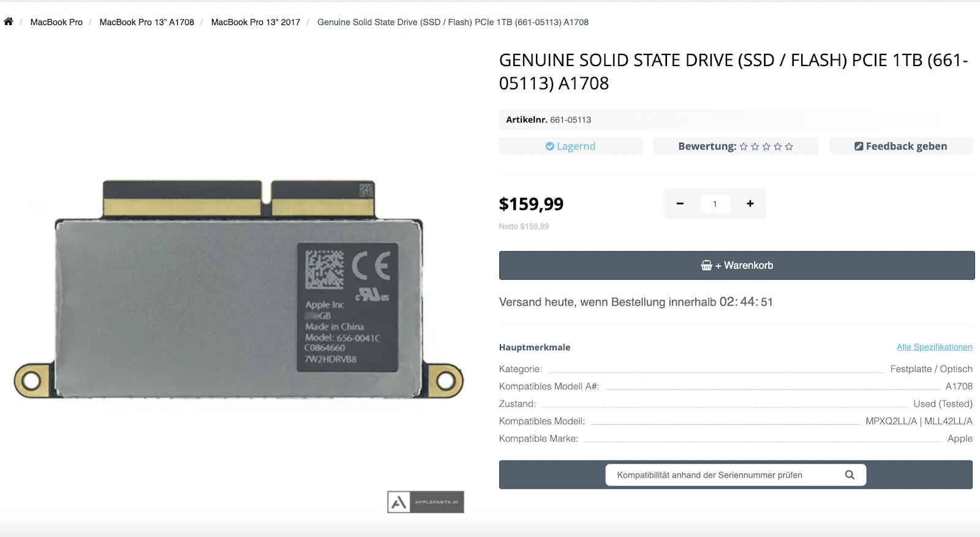Click the Artikelnr. 661-05113 text
This screenshot has width=980, height=537.
click(x=548, y=119)
